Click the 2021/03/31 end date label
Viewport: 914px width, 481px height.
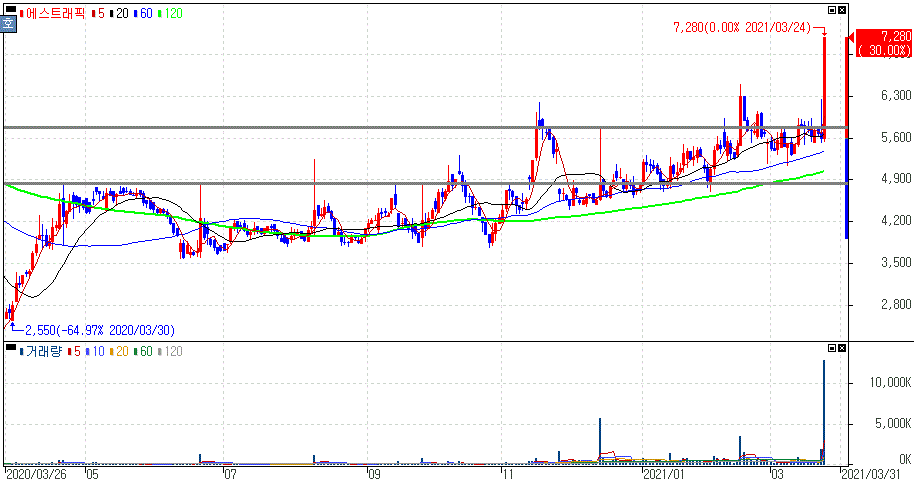pos(870,474)
